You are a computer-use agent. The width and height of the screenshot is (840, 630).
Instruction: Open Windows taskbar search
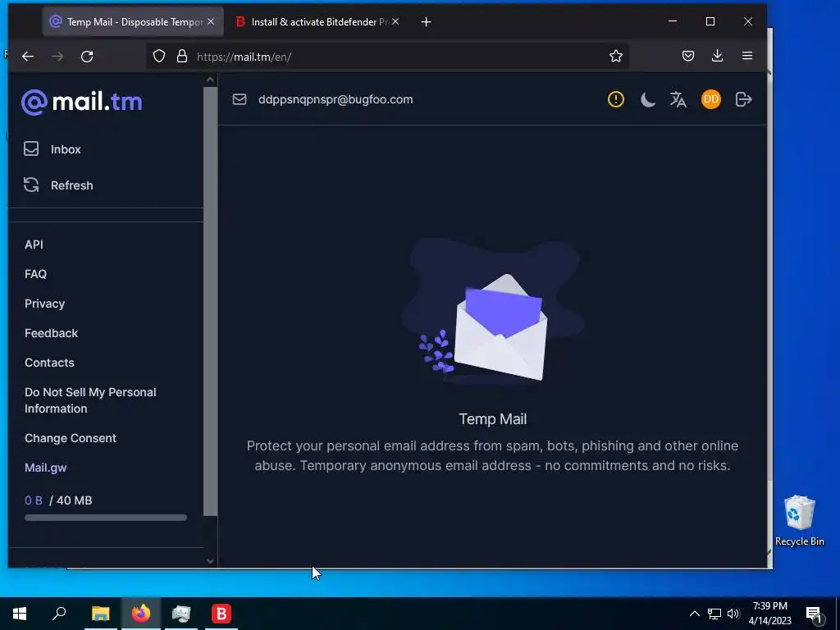click(x=59, y=614)
